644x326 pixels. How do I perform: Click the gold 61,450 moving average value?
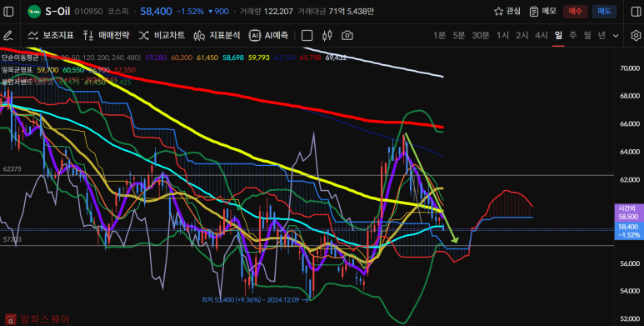coord(207,58)
